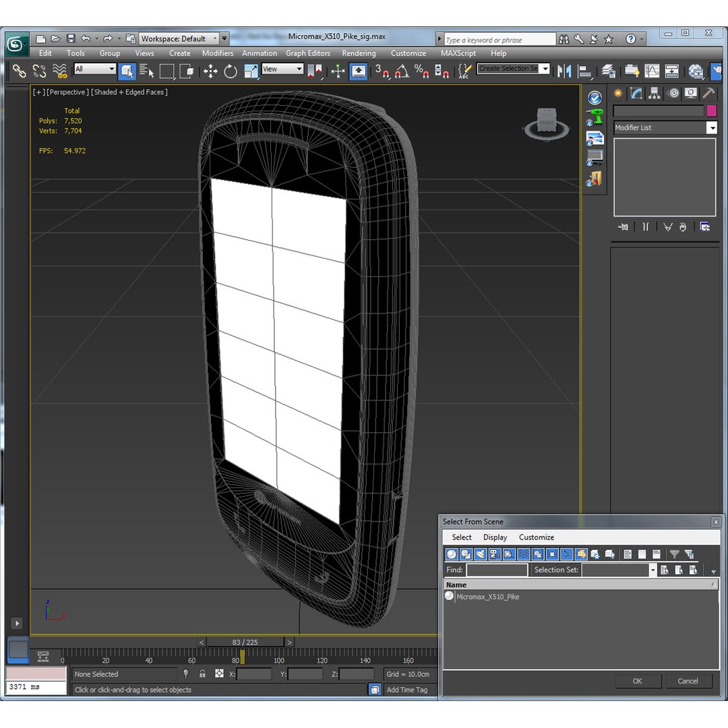Click the Select and Link tool

(19, 71)
